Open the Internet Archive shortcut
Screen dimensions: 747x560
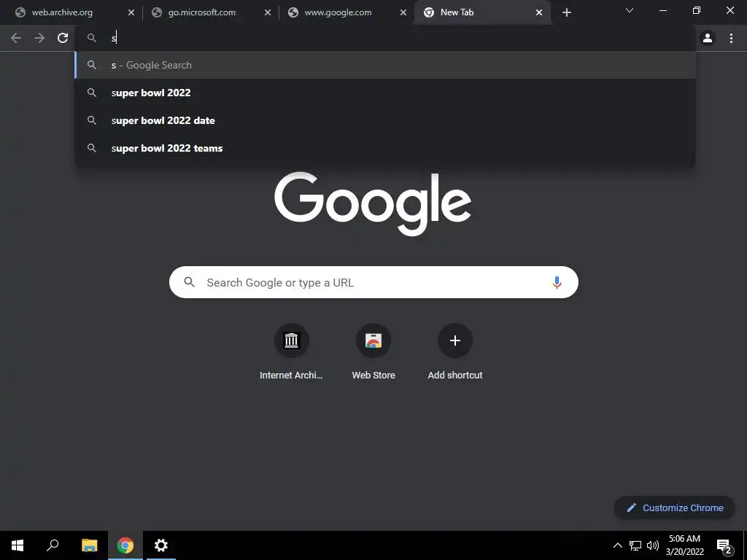click(291, 352)
